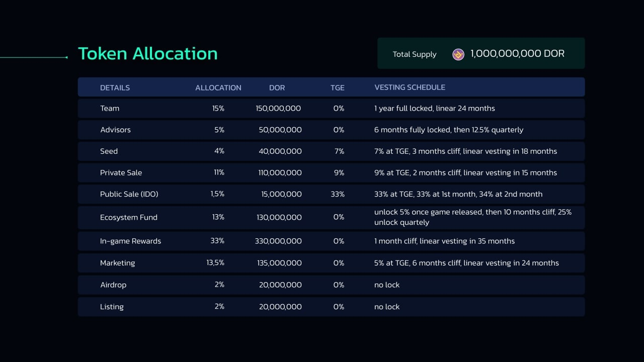This screenshot has height=362, width=644.
Task: Click the Advisors row label
Action: click(115, 130)
